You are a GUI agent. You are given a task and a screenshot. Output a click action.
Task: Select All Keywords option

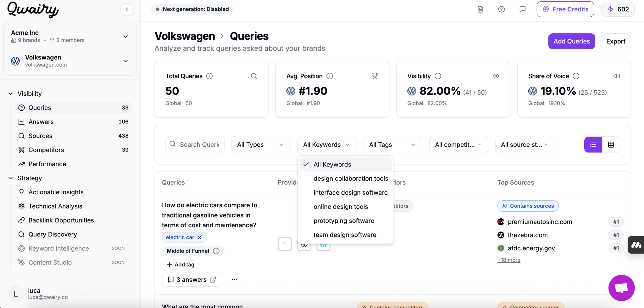(346, 164)
